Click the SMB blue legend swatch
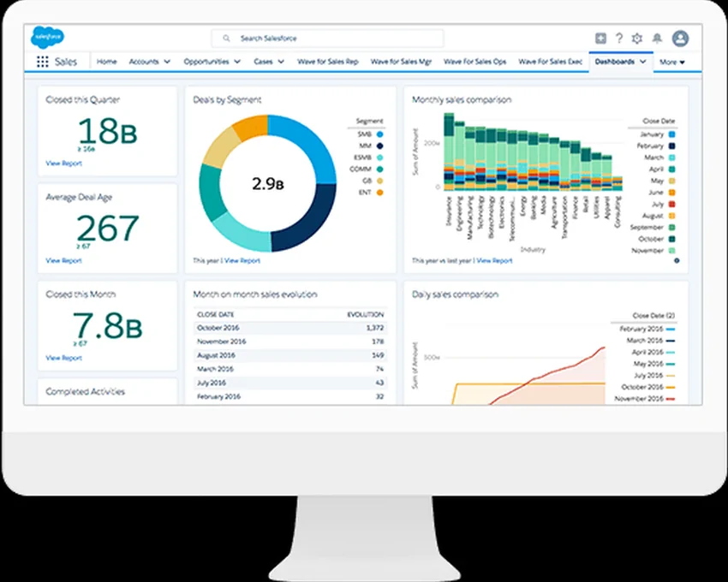The image size is (728, 582). pos(379,134)
